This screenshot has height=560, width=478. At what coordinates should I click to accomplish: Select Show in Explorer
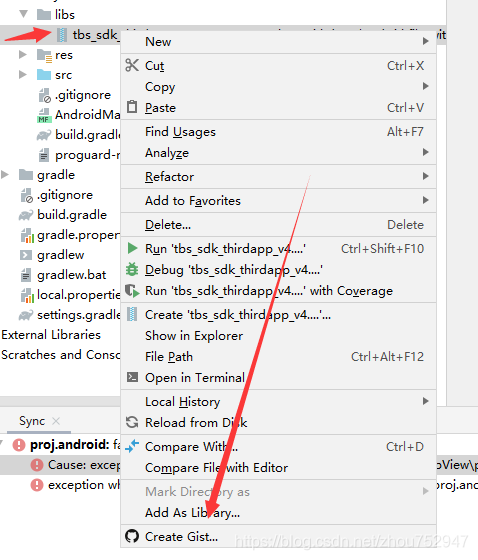point(278,335)
